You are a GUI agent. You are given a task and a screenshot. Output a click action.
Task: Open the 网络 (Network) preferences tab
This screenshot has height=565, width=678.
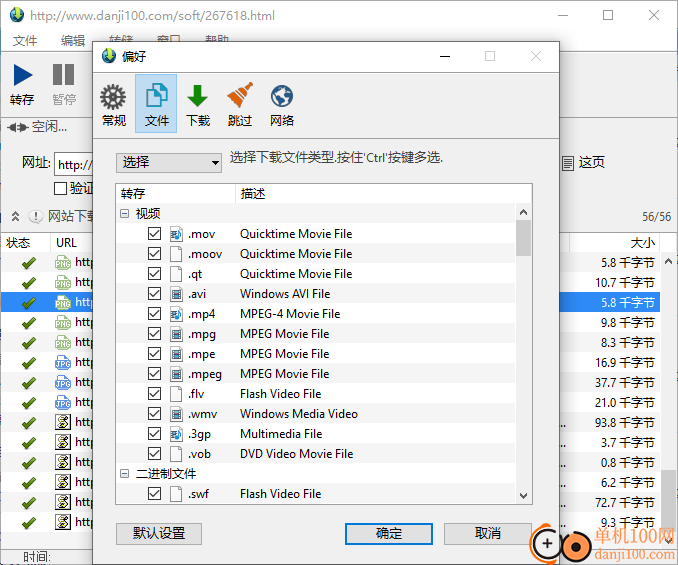pyautogui.click(x=281, y=104)
